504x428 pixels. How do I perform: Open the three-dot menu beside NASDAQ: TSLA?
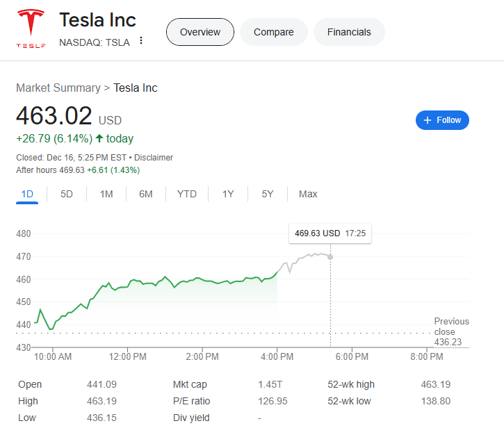(141, 41)
